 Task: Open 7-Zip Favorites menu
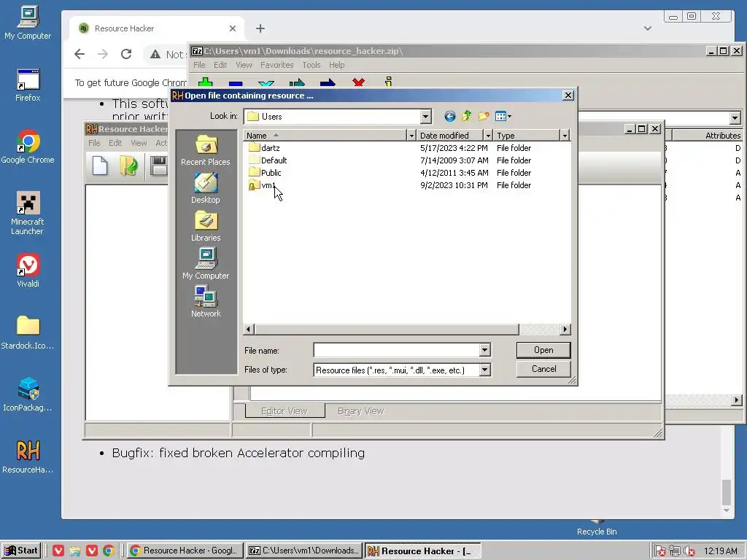[276, 65]
